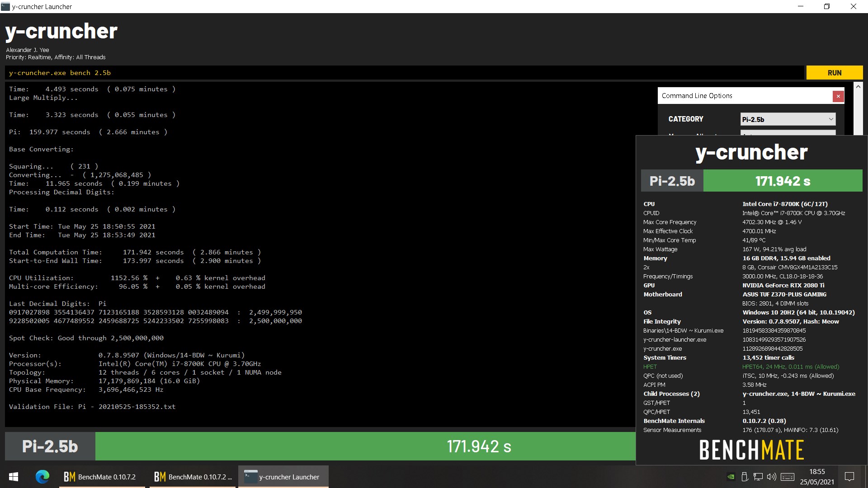
Task: Click the 13,452 timer calls value
Action: 768,357
